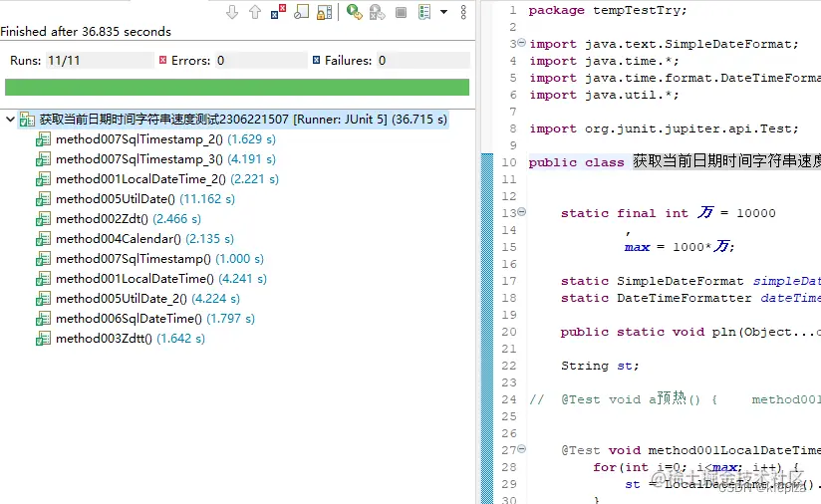Collapse the imports fold at line 3
Viewport: 821px width, 504px height.
click(x=521, y=43)
